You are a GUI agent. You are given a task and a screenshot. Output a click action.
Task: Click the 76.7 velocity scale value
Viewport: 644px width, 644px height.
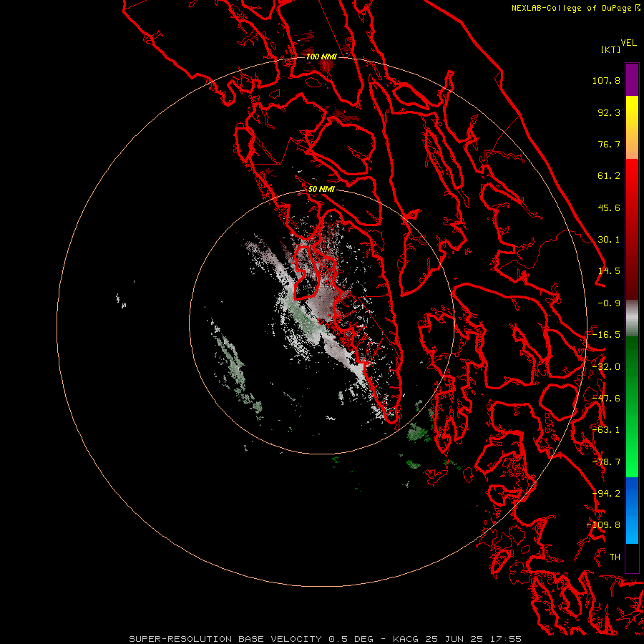click(x=609, y=144)
